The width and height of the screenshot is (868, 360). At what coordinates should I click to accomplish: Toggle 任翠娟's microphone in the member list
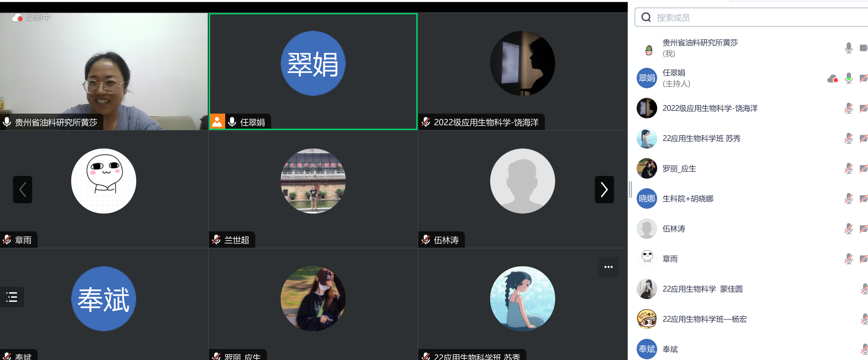click(x=848, y=78)
